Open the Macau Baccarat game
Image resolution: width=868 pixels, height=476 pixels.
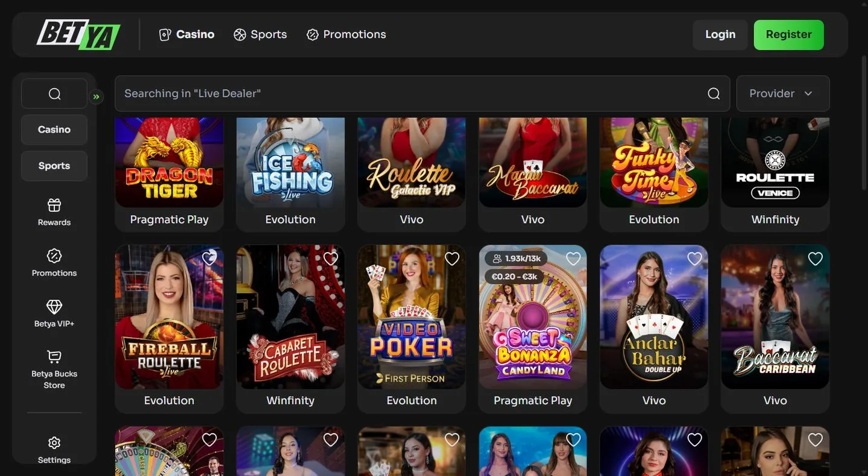(x=533, y=163)
